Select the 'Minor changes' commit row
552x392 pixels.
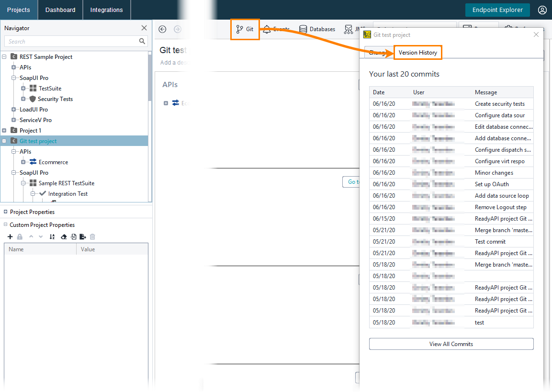click(451, 173)
